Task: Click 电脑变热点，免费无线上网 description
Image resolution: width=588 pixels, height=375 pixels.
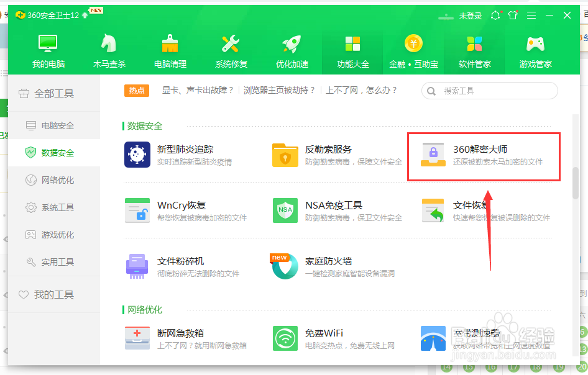Action: pos(349,345)
